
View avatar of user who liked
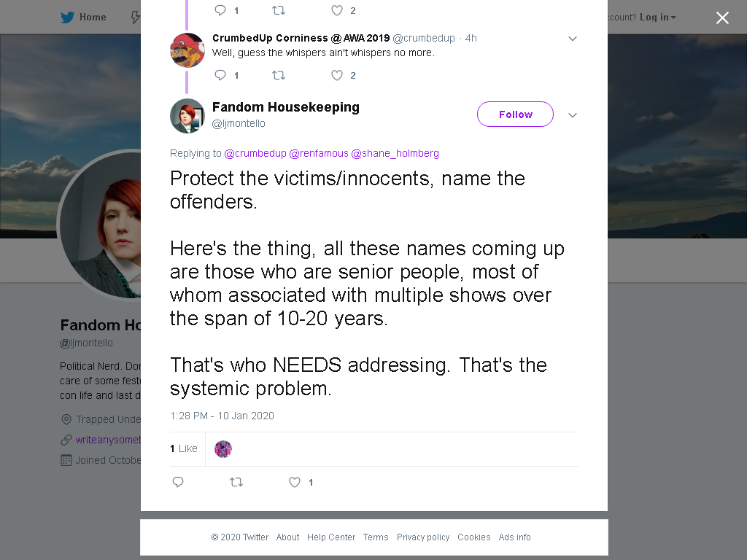[223, 449]
